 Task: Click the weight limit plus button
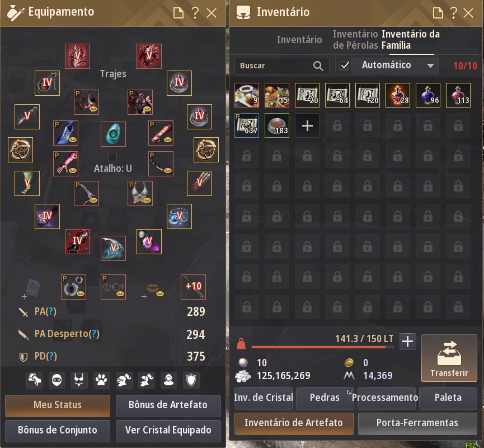[408, 342]
